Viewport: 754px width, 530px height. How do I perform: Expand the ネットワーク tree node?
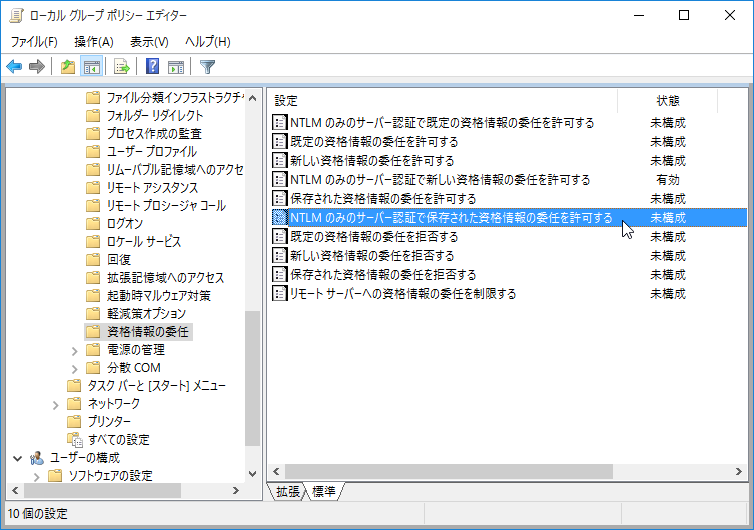[55, 405]
